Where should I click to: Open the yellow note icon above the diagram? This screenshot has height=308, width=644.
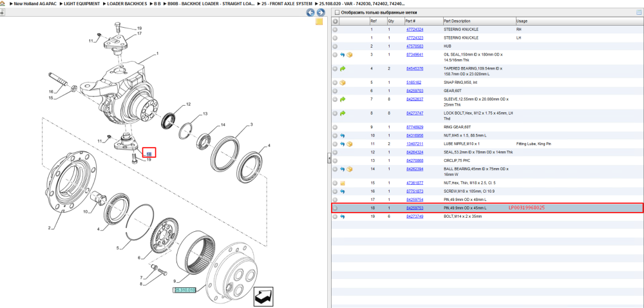(x=319, y=22)
